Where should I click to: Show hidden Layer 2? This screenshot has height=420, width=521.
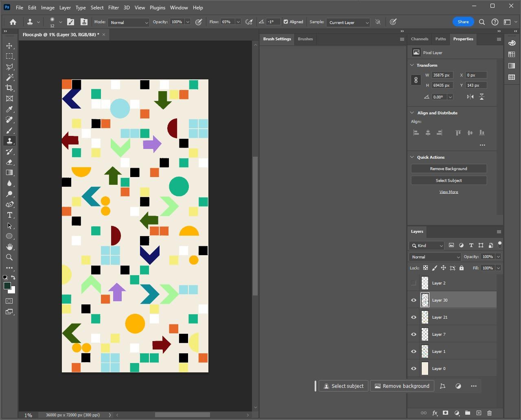click(414, 283)
